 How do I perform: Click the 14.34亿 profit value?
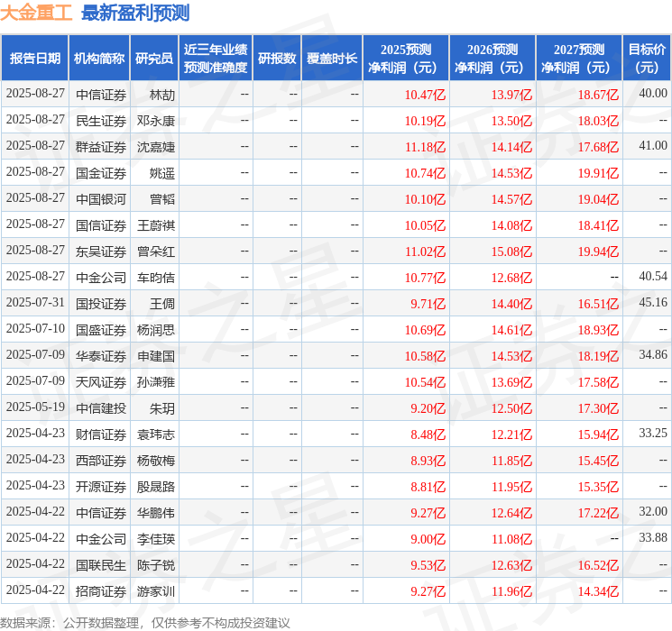click(598, 591)
